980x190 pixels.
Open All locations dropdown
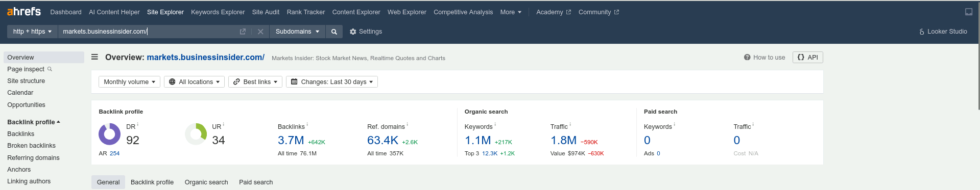[x=194, y=82]
